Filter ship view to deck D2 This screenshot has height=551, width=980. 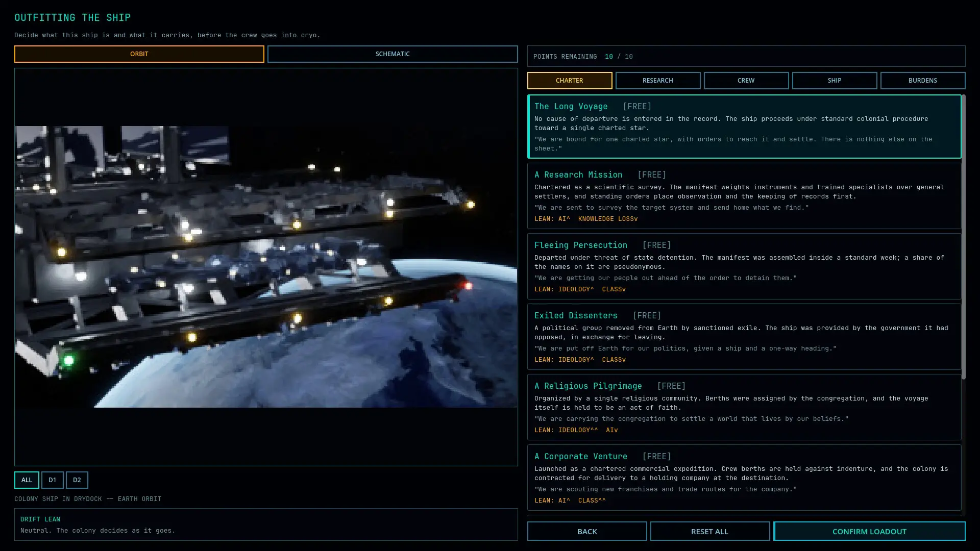pyautogui.click(x=77, y=480)
